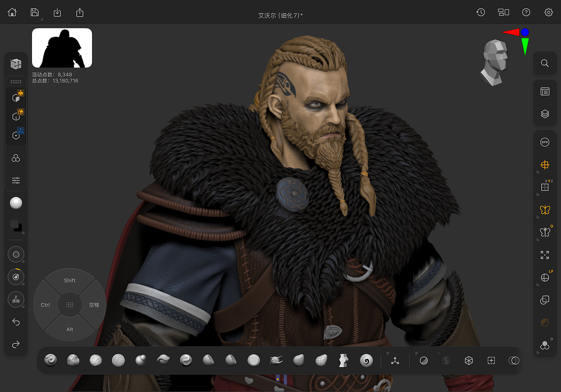Image resolution: width=561 pixels, height=392 pixels.
Task: Click the head-shaped camera navigation widget
Action: pyautogui.click(x=494, y=62)
